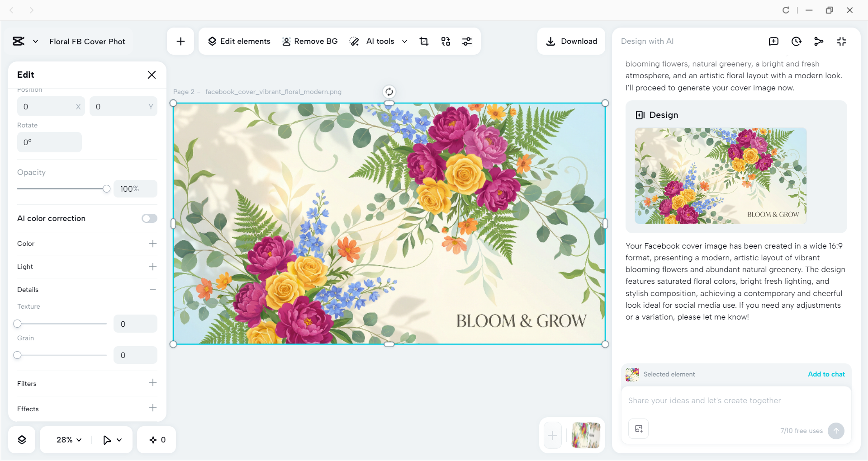Open the Layers icon at bottom left

21,439
